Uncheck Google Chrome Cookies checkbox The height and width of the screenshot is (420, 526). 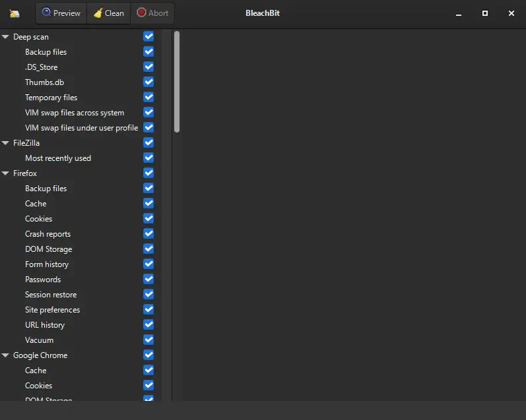tap(148, 386)
